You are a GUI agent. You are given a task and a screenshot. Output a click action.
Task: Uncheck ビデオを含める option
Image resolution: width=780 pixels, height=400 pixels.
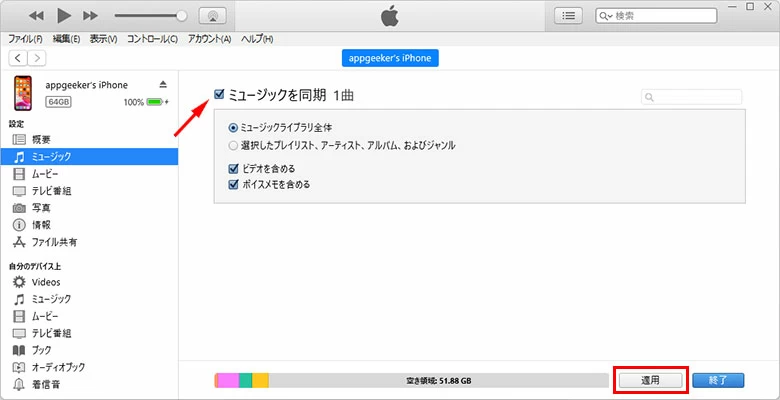coord(233,169)
